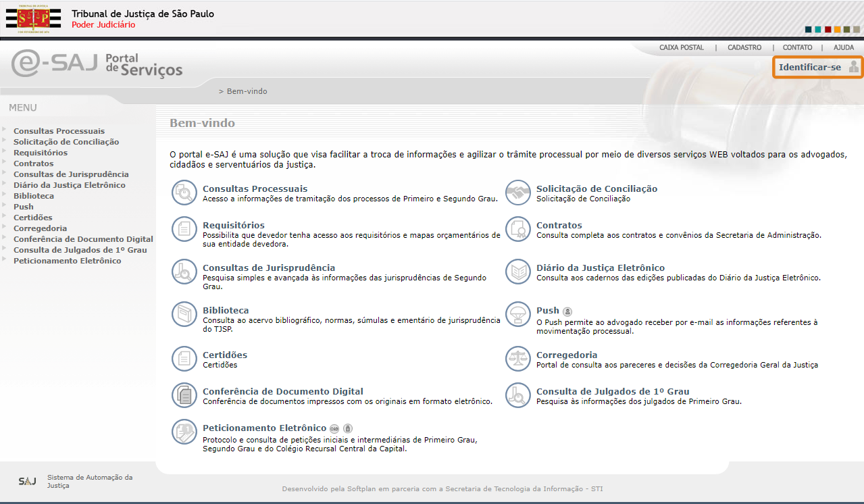The height and width of the screenshot is (504, 864).
Task: Open Consultas de Jurisprudência in the MENU sidebar
Action: point(71,174)
